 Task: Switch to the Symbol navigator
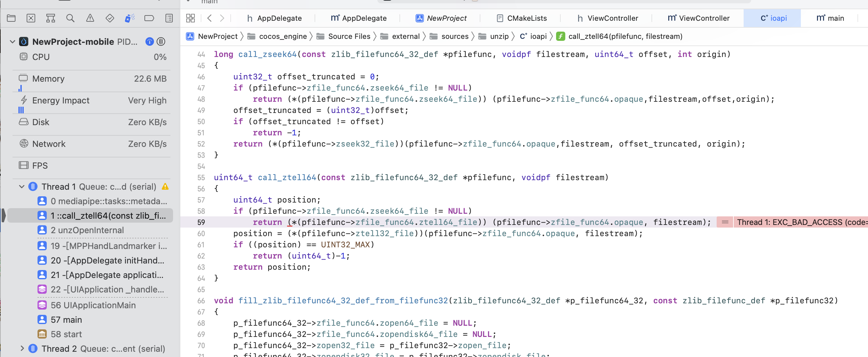[51, 18]
